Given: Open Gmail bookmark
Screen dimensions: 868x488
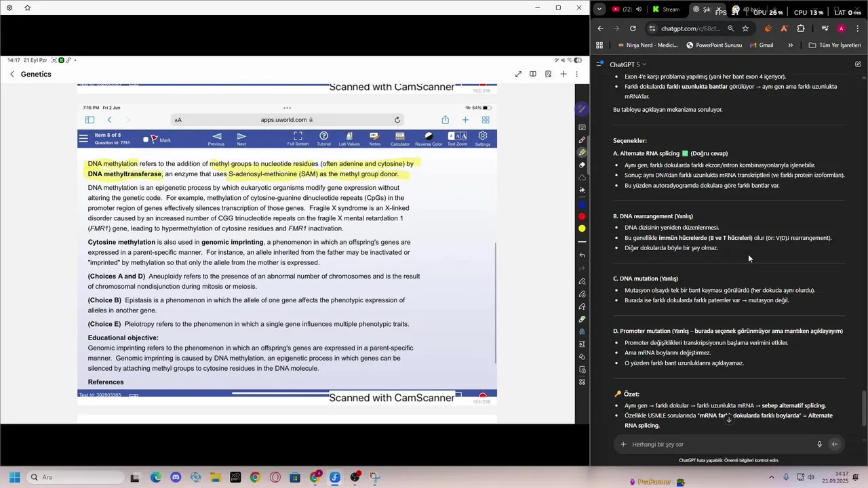Looking at the screenshot, I should (762, 45).
